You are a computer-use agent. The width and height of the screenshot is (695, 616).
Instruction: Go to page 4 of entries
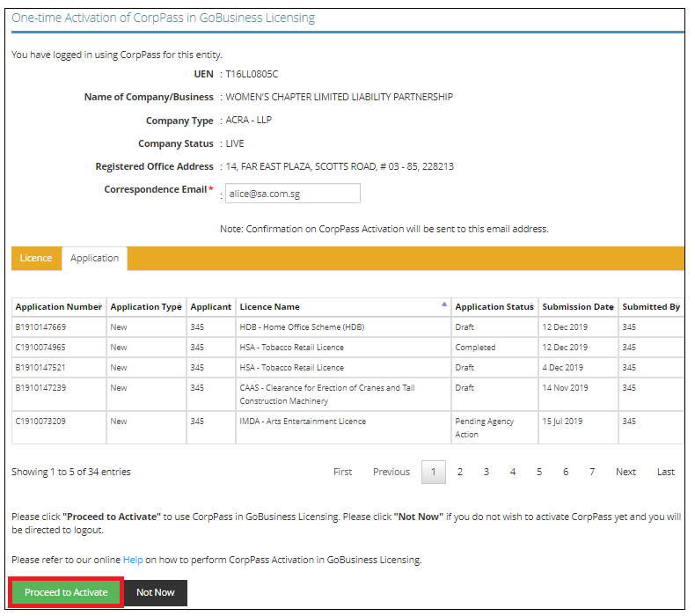click(x=513, y=472)
